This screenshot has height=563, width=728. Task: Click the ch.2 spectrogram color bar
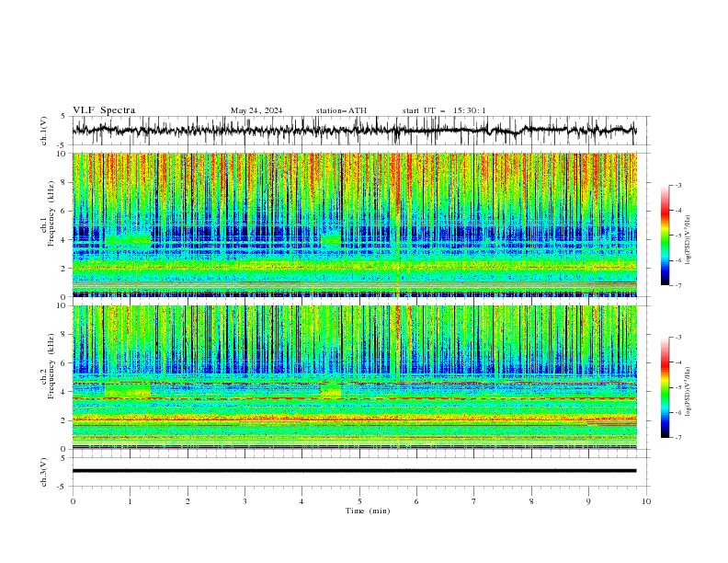tap(665, 387)
